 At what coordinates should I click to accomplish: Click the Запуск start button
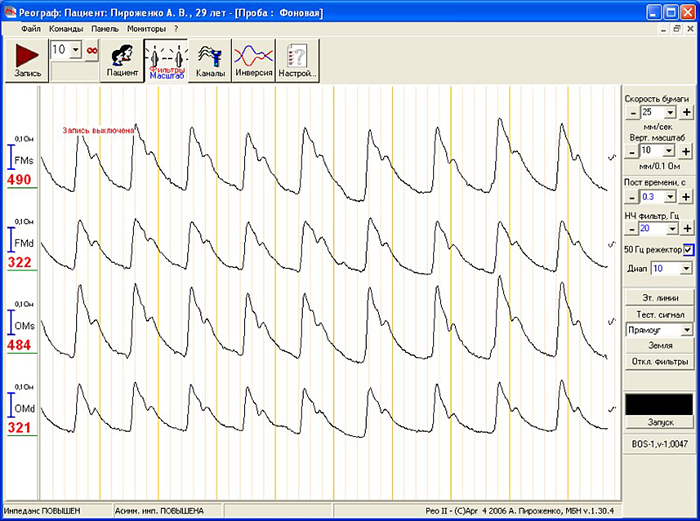[x=657, y=423]
